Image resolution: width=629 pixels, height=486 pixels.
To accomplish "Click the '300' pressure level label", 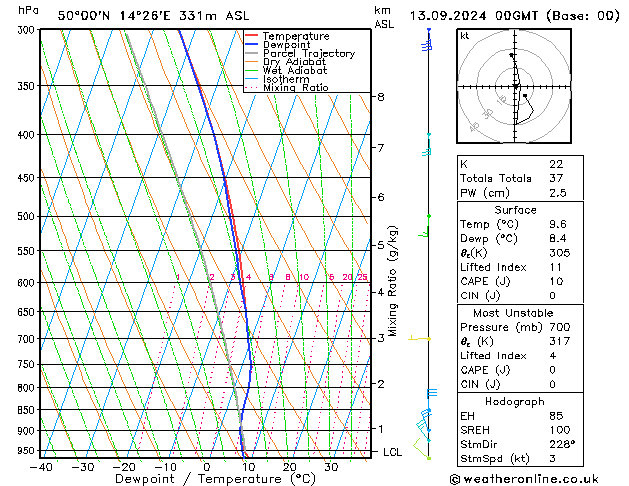I will (28, 30).
